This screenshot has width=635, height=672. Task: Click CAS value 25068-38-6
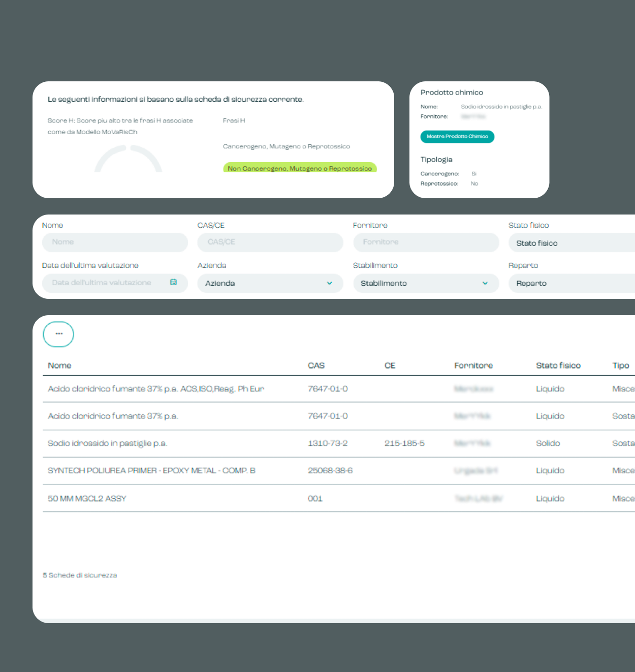point(330,471)
